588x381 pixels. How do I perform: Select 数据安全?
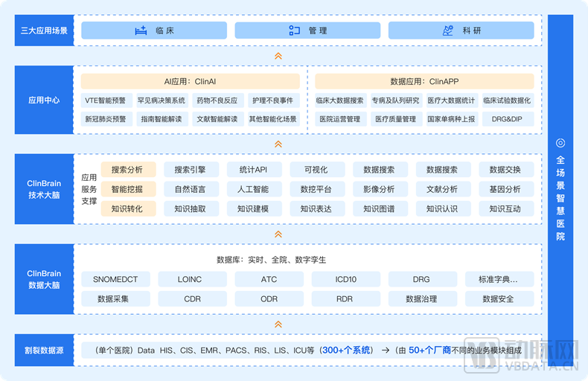[499, 299]
